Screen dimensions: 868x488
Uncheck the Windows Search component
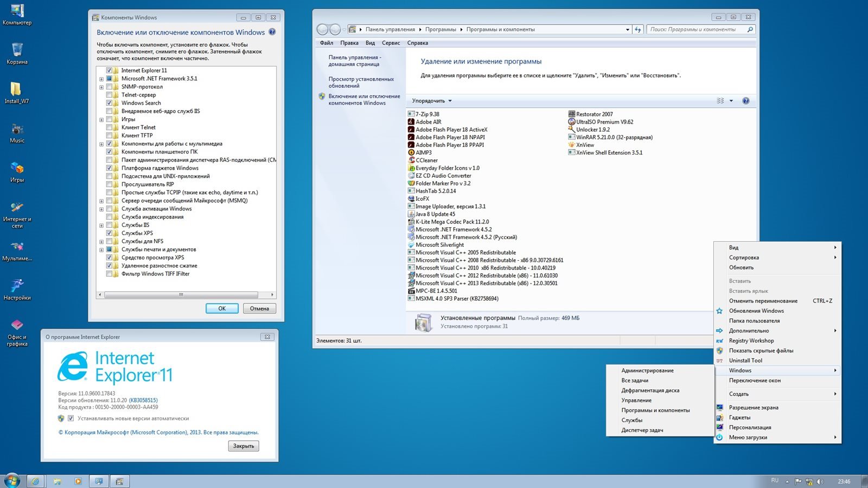[x=110, y=103]
